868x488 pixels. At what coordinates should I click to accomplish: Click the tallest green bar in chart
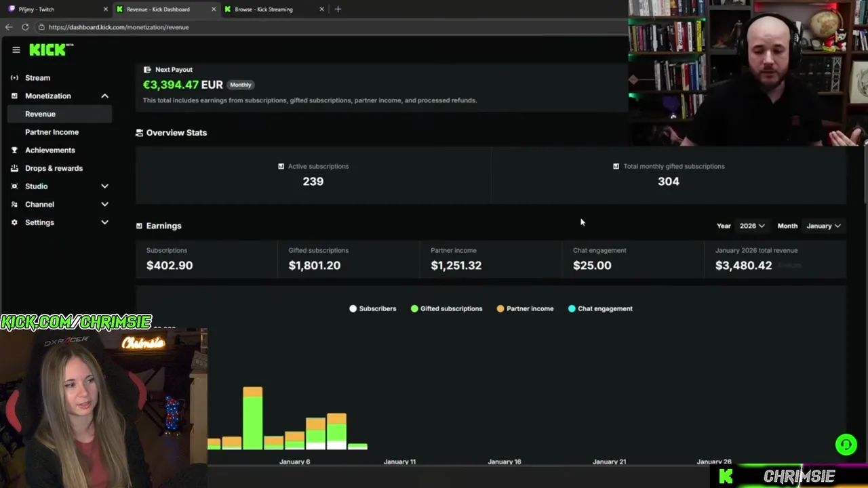(253, 423)
